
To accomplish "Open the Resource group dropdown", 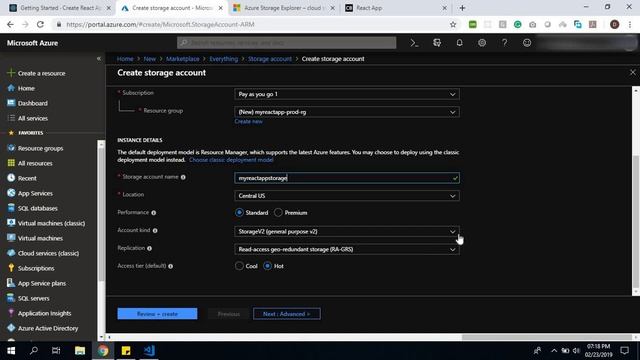I will [347, 112].
